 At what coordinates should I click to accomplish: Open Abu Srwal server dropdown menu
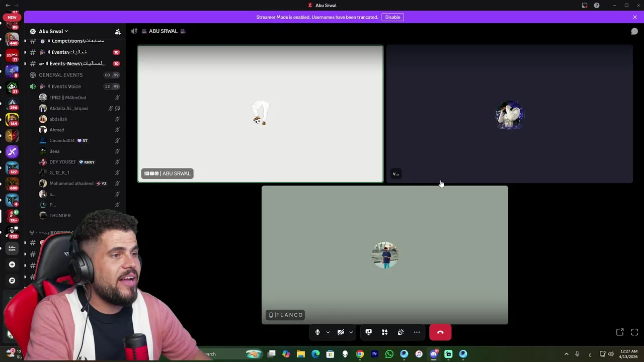[53, 31]
